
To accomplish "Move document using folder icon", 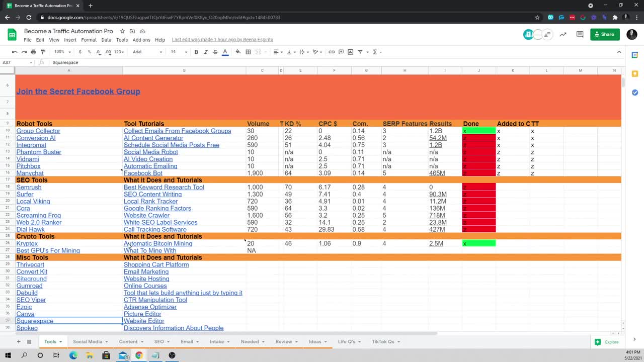I will pyautogui.click(x=132, y=31).
